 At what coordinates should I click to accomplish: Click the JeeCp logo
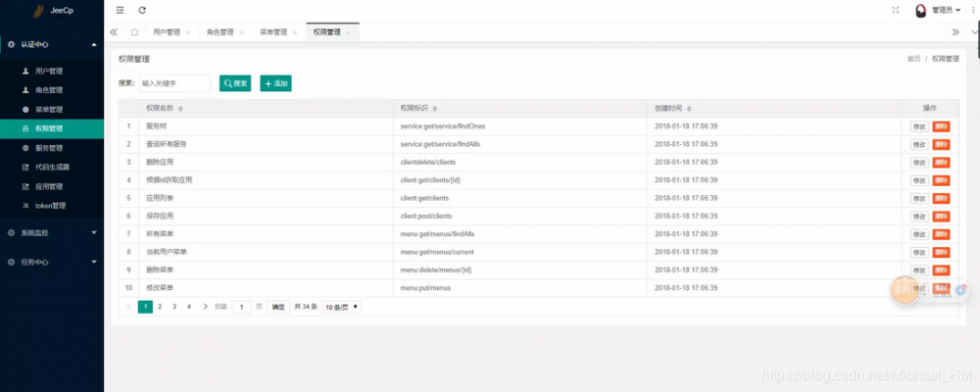click(x=53, y=11)
